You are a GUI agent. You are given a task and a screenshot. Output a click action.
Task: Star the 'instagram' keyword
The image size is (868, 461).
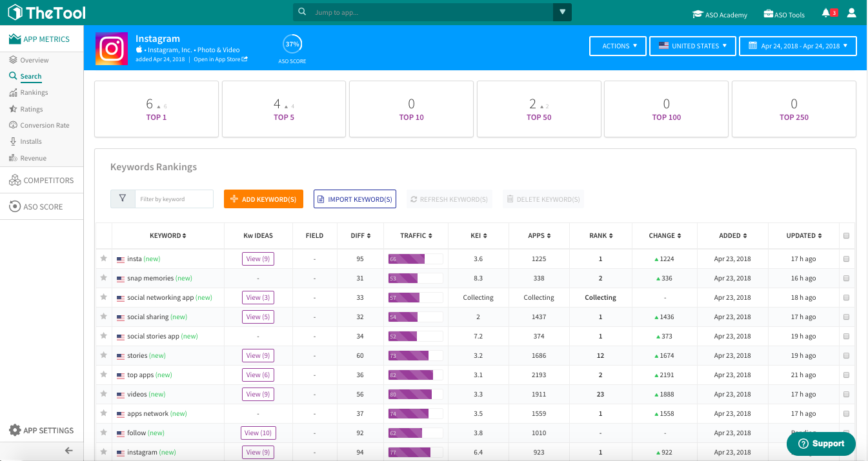point(103,452)
